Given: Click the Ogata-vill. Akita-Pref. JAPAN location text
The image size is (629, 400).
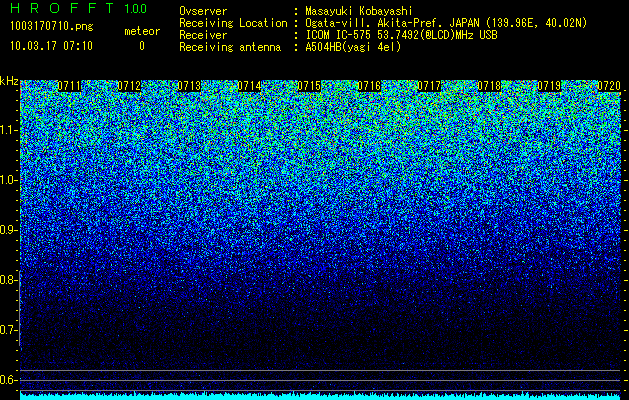Looking at the screenshot, I should click(446, 23).
